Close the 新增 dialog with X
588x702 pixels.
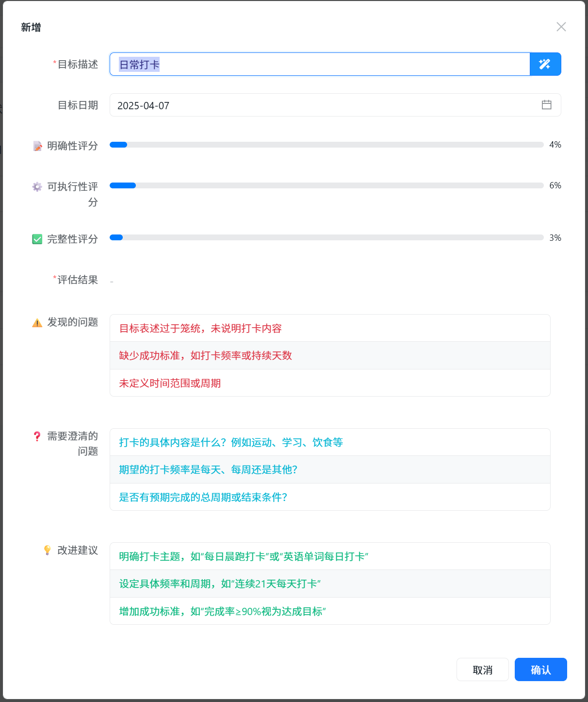(561, 27)
